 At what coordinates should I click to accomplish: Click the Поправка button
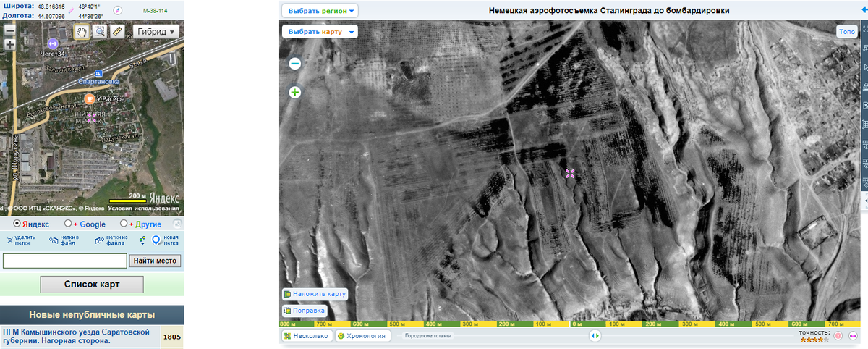pos(304,311)
